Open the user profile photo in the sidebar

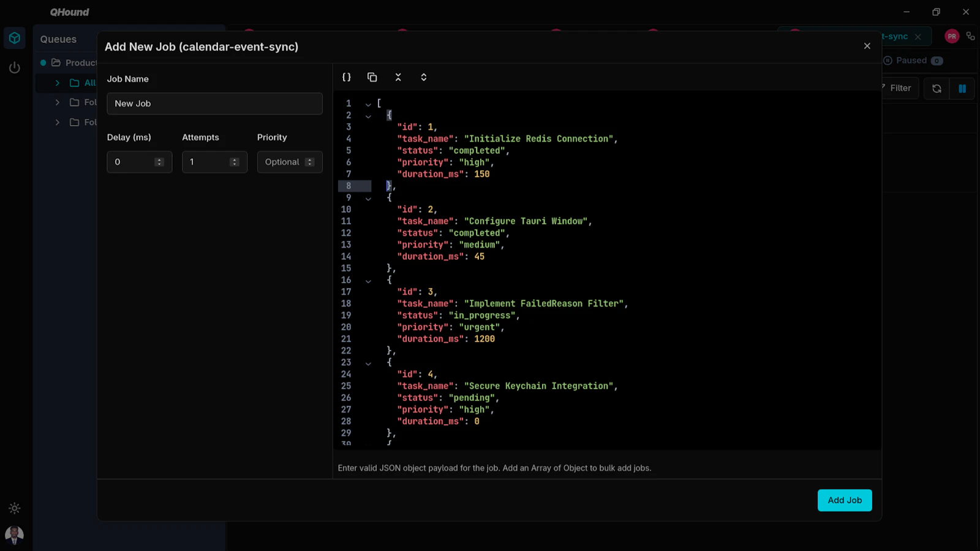point(14,535)
